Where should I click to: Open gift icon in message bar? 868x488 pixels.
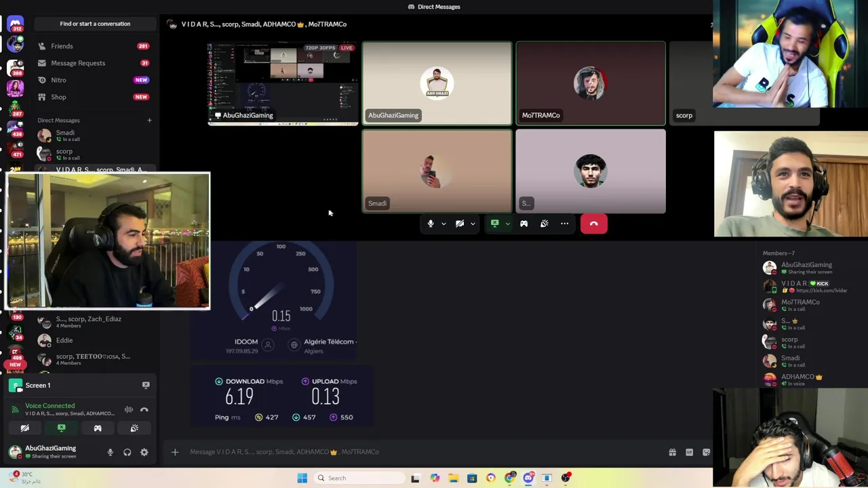(672, 452)
